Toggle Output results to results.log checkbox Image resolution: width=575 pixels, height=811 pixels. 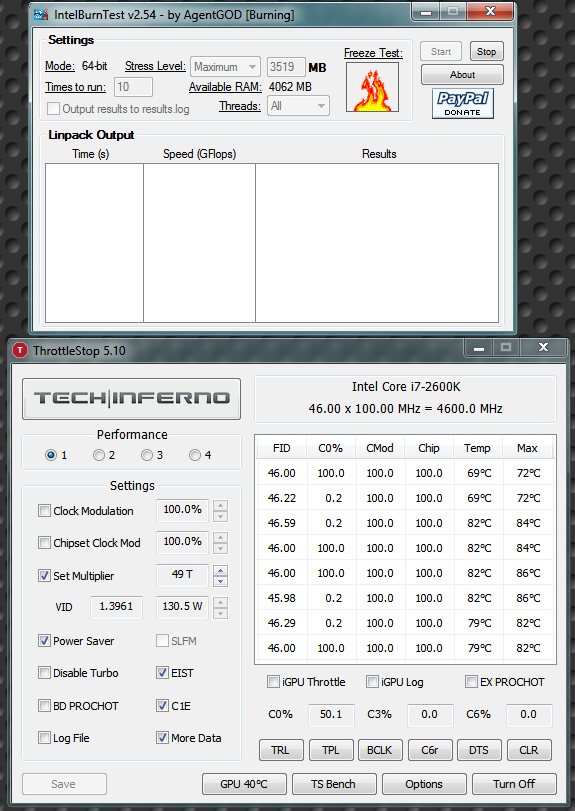53,109
